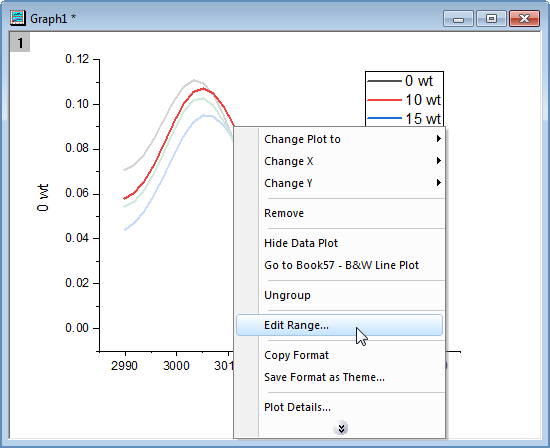
Task: Open Plot Details... from the menu
Action: point(339,407)
